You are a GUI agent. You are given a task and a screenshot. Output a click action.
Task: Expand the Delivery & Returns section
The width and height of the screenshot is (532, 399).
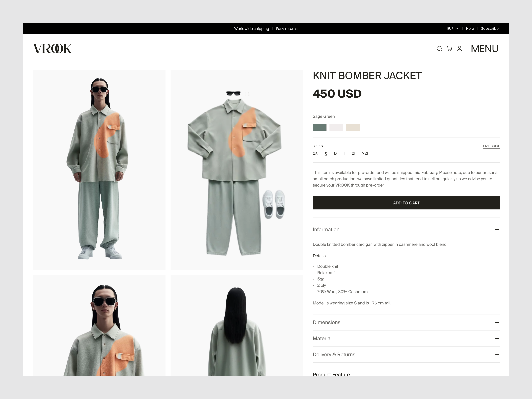coord(334,354)
